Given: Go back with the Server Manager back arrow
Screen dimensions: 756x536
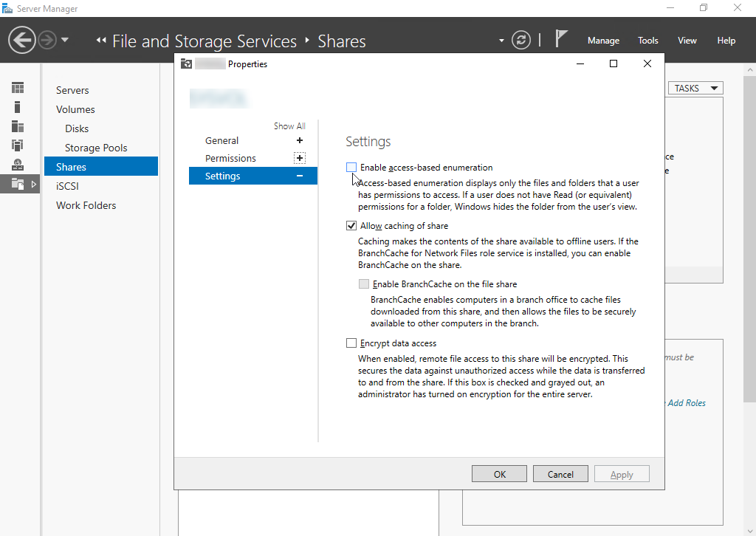Looking at the screenshot, I should pos(21,40).
